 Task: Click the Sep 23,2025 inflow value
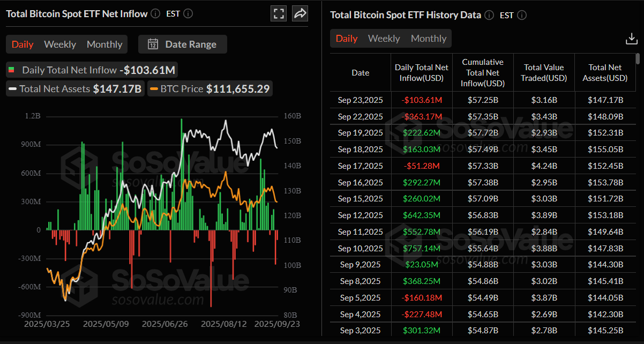422,100
